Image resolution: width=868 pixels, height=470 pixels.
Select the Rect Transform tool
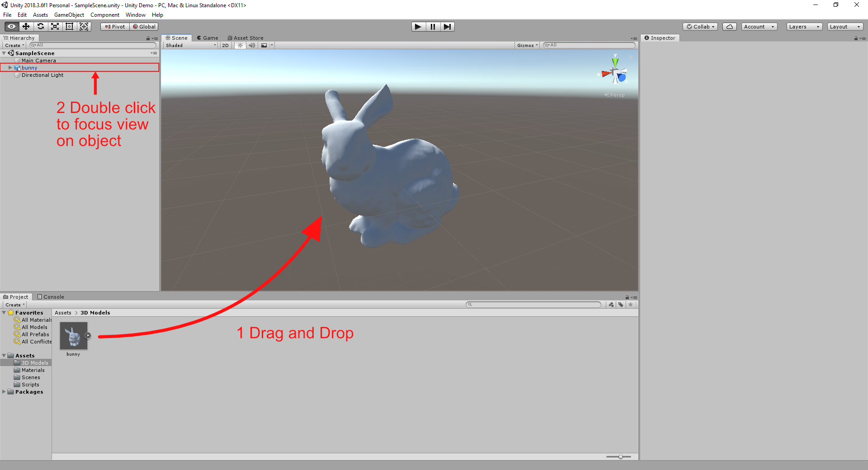tap(70, 27)
